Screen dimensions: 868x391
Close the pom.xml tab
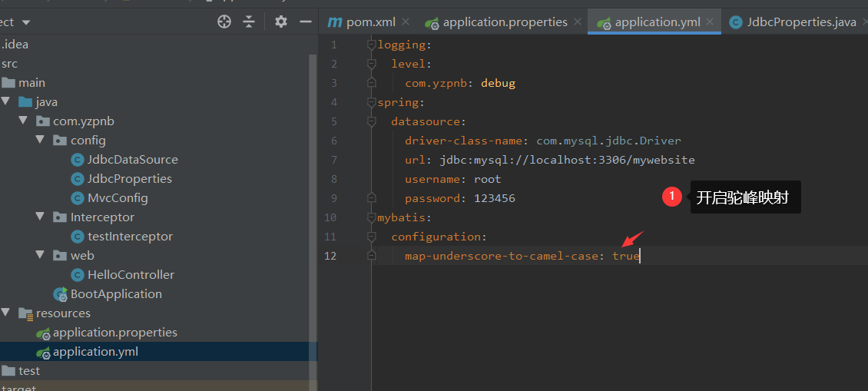point(406,22)
